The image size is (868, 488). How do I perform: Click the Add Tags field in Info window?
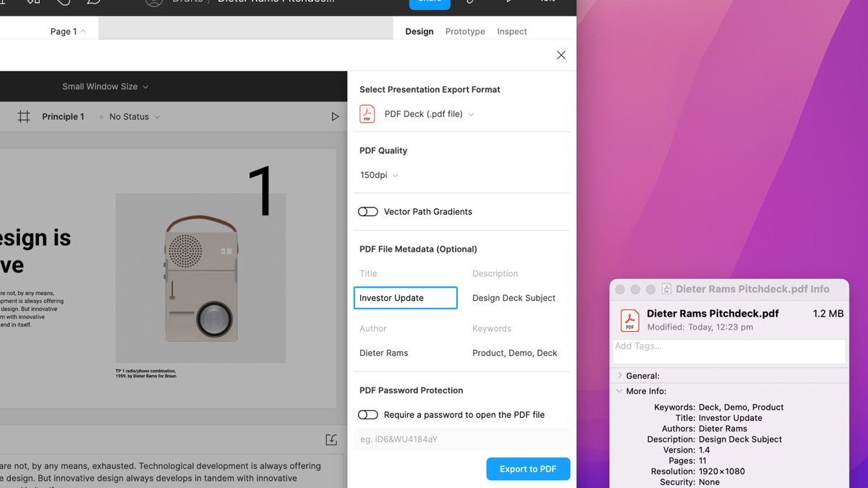[729, 351]
